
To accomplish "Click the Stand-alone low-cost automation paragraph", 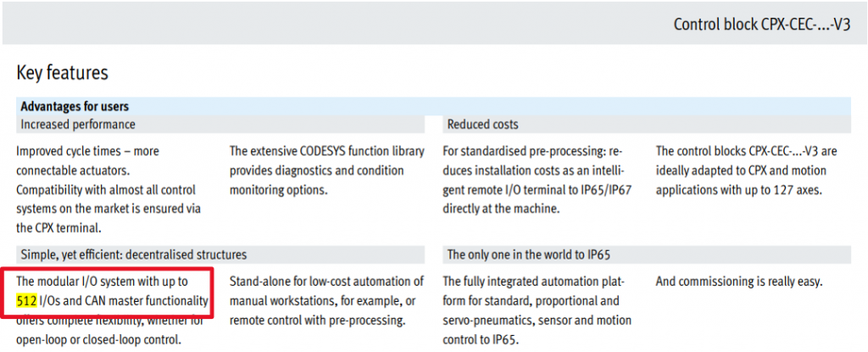I will 326,301.
